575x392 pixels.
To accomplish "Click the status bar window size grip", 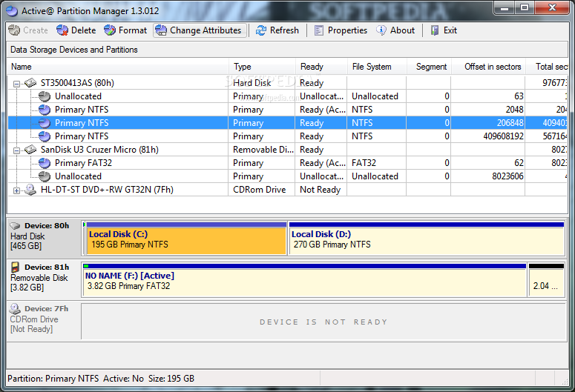I will pos(565,381).
